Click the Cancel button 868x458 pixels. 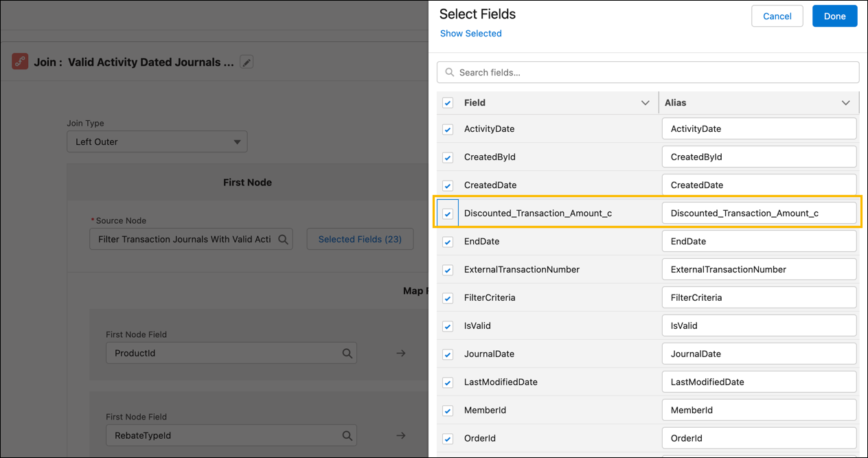(x=777, y=16)
